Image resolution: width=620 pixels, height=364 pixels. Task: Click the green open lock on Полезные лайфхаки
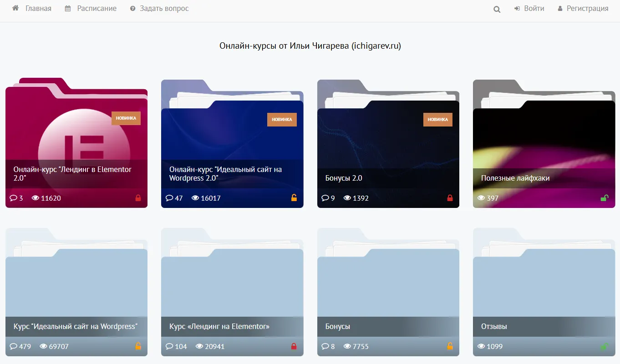(605, 198)
